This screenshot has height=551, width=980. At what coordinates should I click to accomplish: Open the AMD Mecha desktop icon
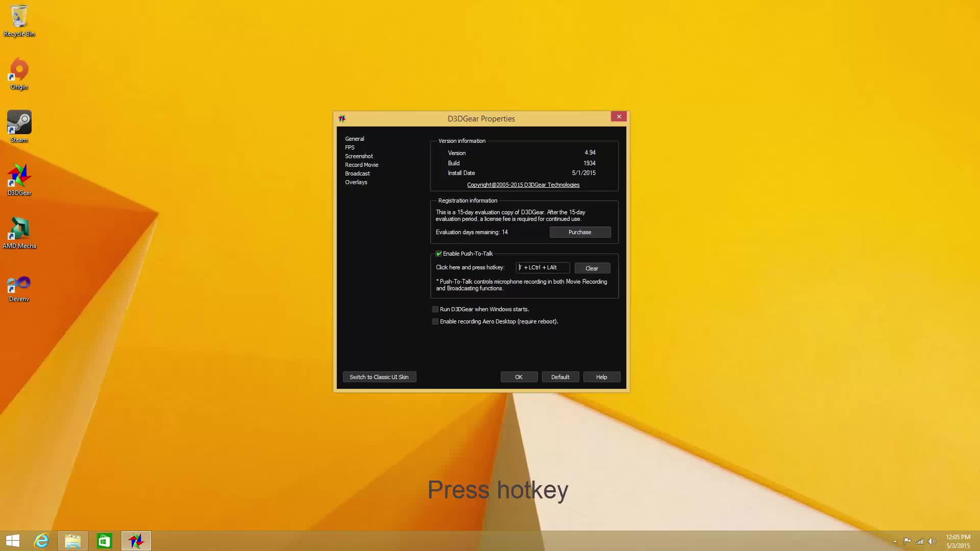point(19,229)
